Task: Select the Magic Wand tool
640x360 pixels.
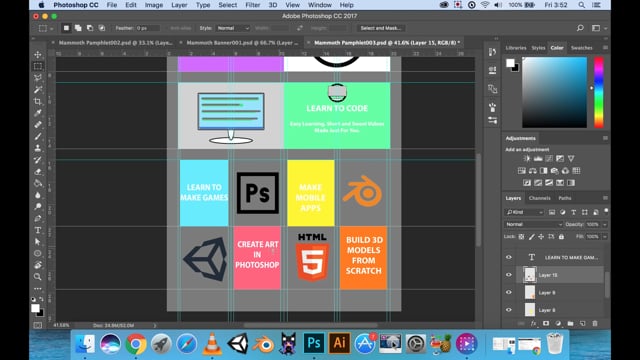Action: pos(38,89)
